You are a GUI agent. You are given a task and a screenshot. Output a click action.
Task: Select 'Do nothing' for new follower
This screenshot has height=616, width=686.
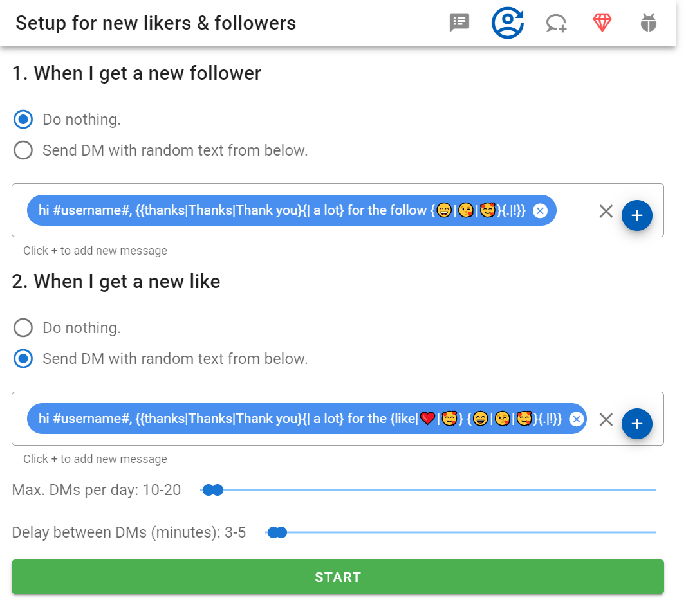point(23,120)
